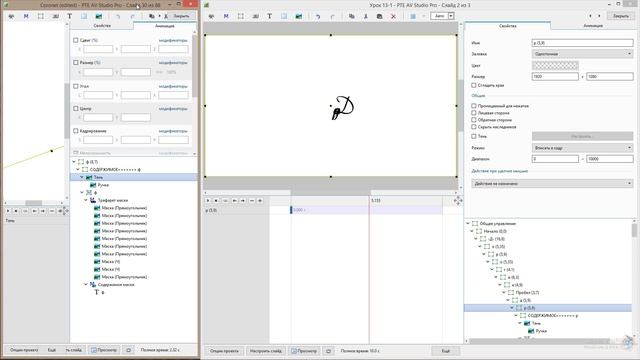This screenshot has width=640, height=360.
Task: Click the Mask tool 'M' in right window toolbar
Action: tap(226, 16)
